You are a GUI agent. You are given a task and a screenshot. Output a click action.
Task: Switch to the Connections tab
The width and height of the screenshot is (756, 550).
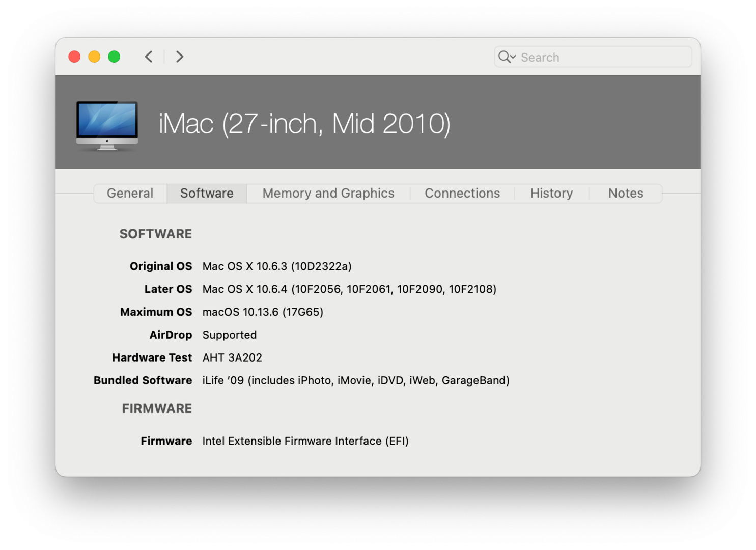462,194
